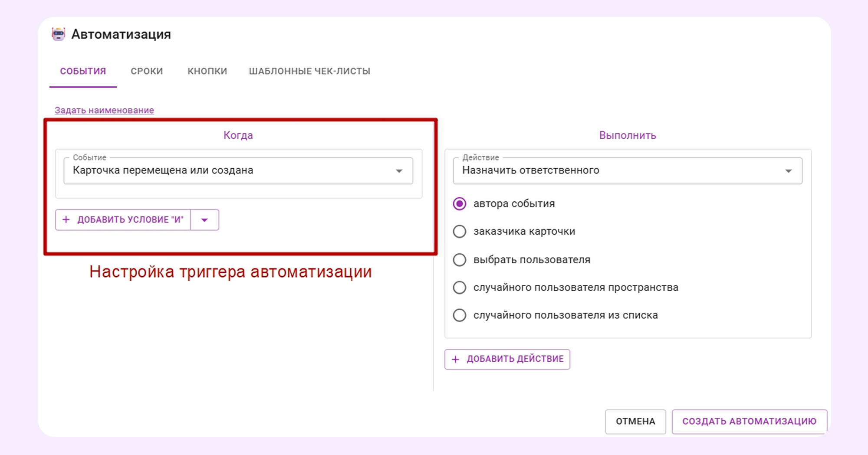Switch to the СРОКИ tab
This screenshot has height=455, width=868.
pos(147,71)
